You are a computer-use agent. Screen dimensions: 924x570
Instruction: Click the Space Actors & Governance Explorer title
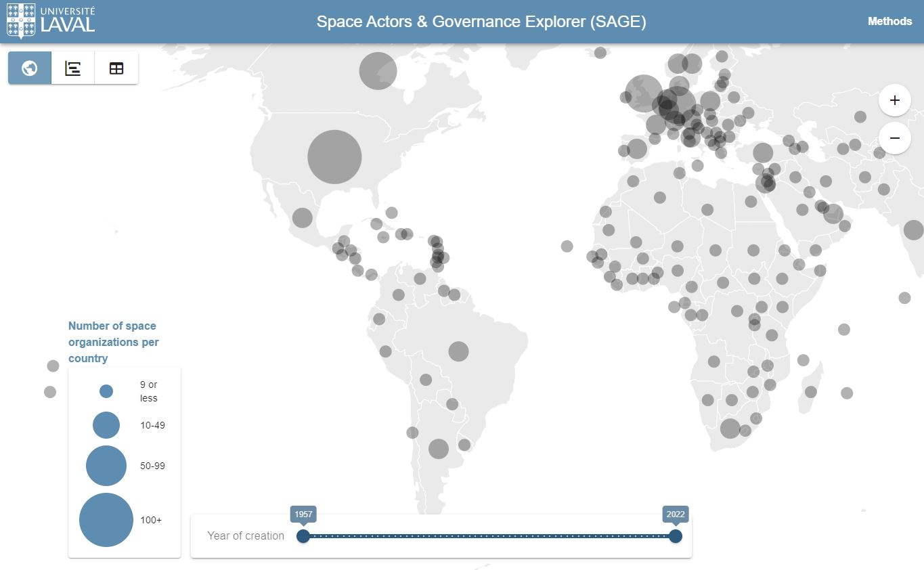[481, 22]
